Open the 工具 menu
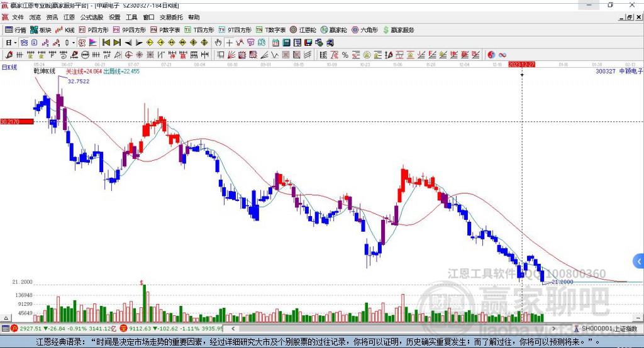Image resolution: width=644 pixels, height=348 pixels. coord(131,17)
